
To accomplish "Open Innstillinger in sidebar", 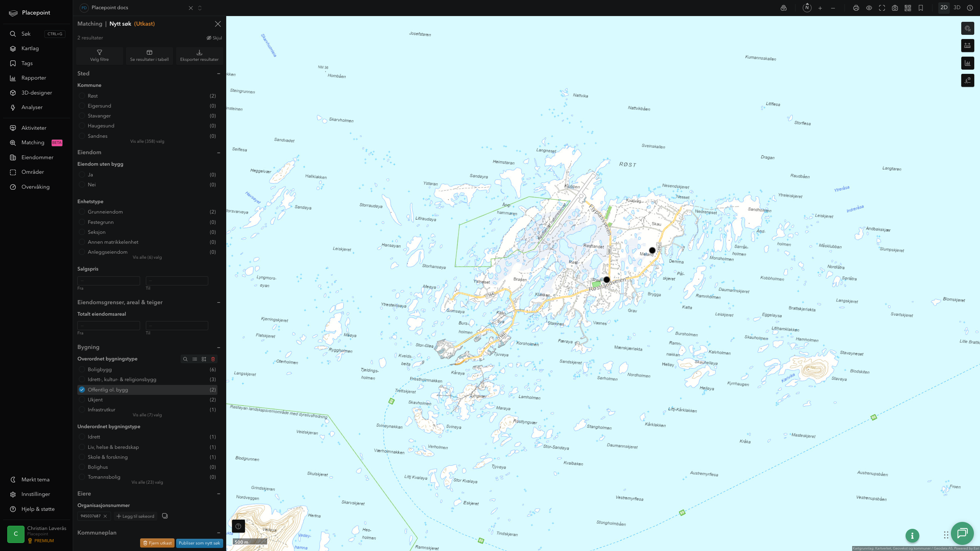I will 36,494.
